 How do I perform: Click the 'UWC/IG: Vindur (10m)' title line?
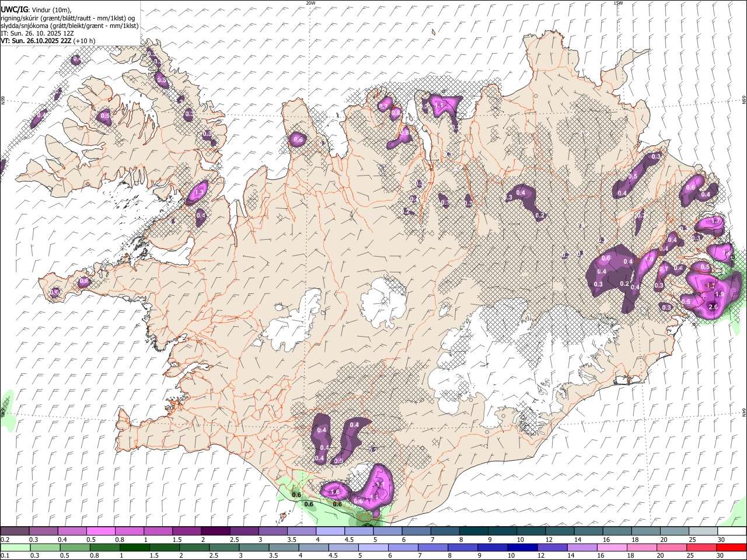pos(36,9)
